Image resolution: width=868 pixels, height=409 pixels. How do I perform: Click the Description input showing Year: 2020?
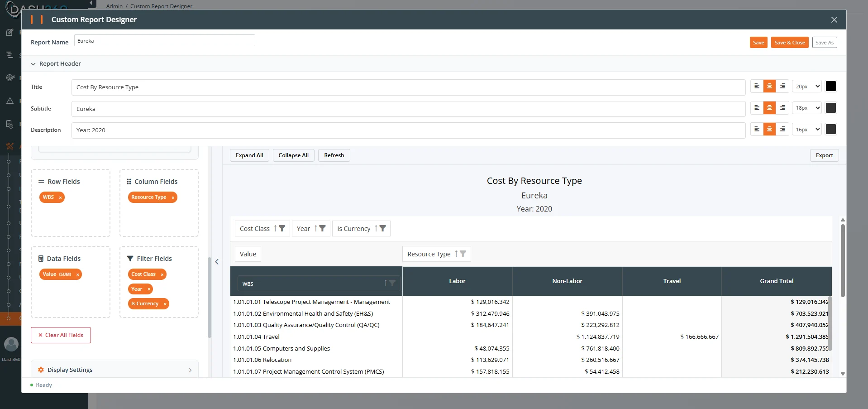(408, 130)
